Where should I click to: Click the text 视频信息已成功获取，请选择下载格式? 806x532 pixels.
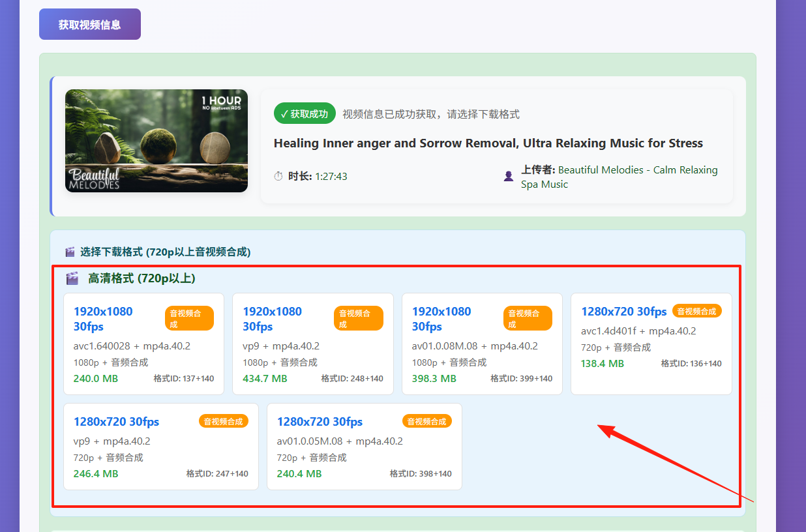click(x=431, y=114)
